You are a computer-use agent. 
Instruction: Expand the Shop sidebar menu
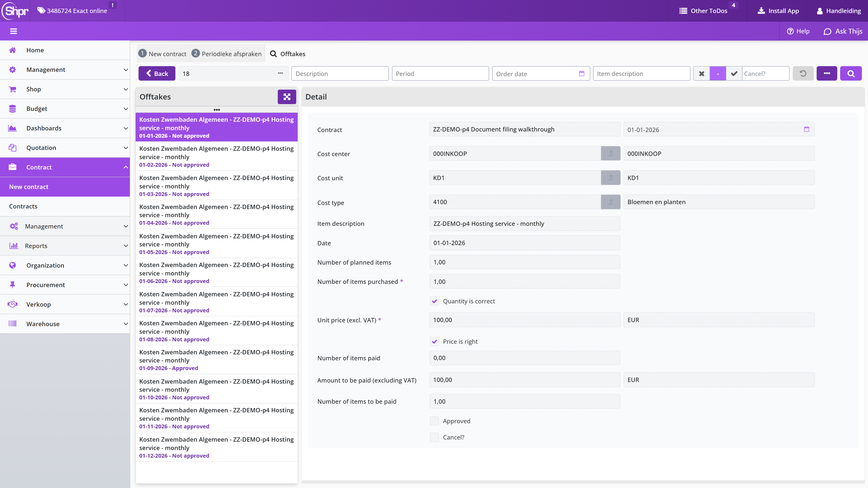(65, 89)
